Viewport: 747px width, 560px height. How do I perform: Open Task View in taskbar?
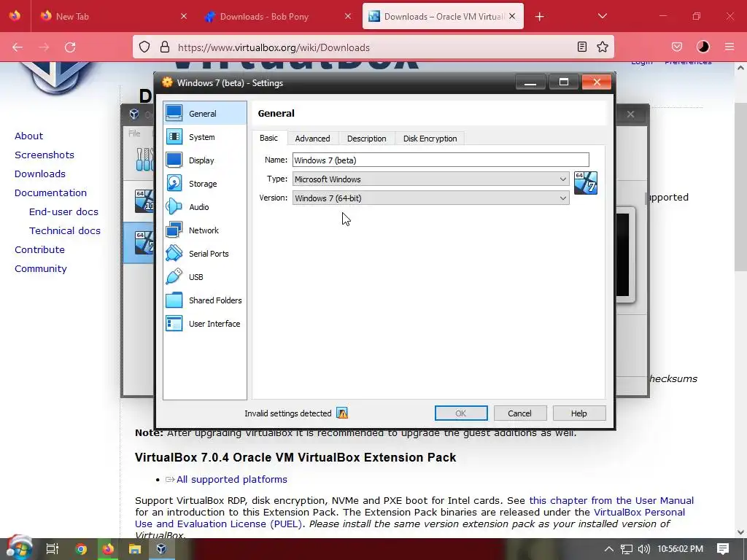pos(52,548)
